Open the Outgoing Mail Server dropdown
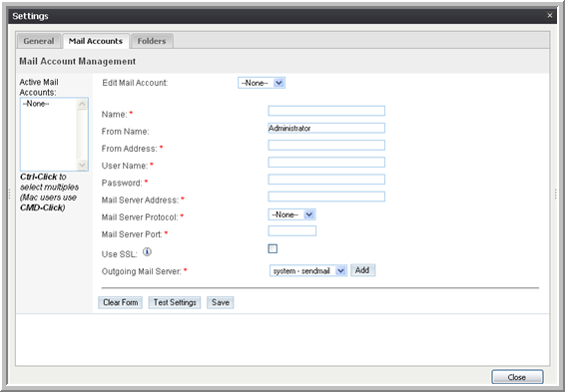 [308, 270]
